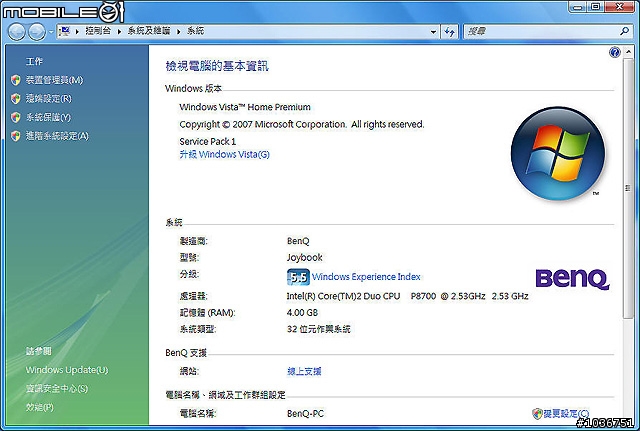Go back with the Back arrow button
Image resolution: width=640 pixels, height=431 pixels.
pos(16,32)
